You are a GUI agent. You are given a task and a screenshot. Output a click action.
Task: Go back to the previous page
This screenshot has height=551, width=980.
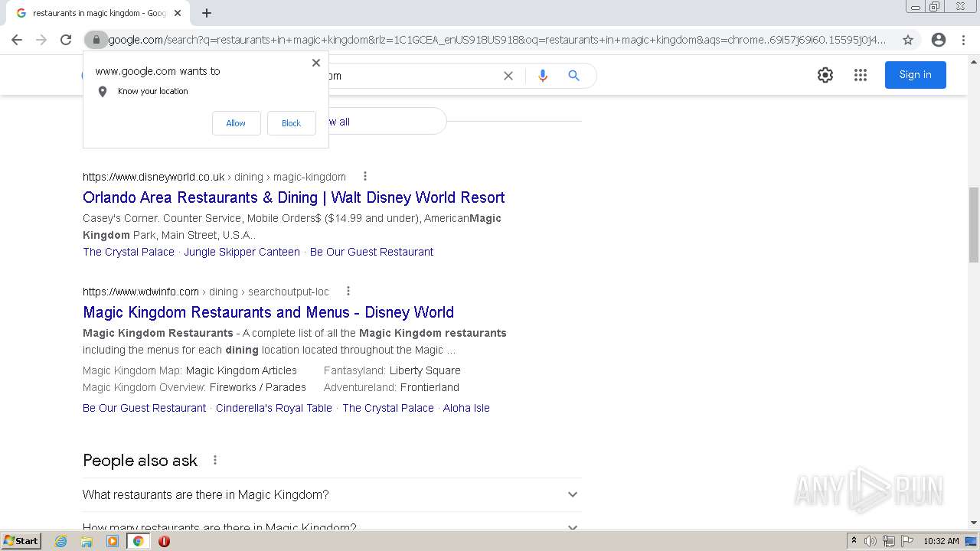[x=17, y=40]
